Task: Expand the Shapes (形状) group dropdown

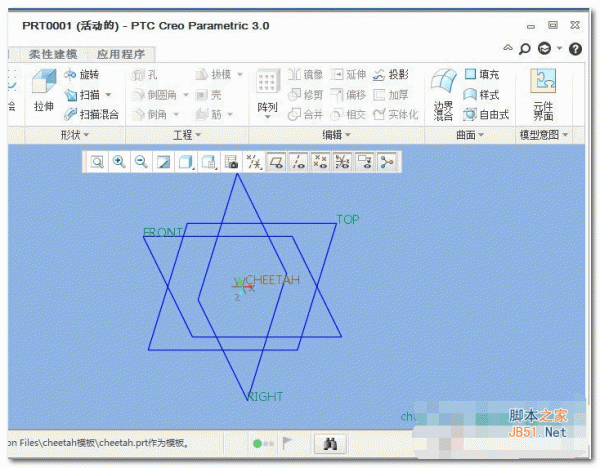Action: point(75,135)
